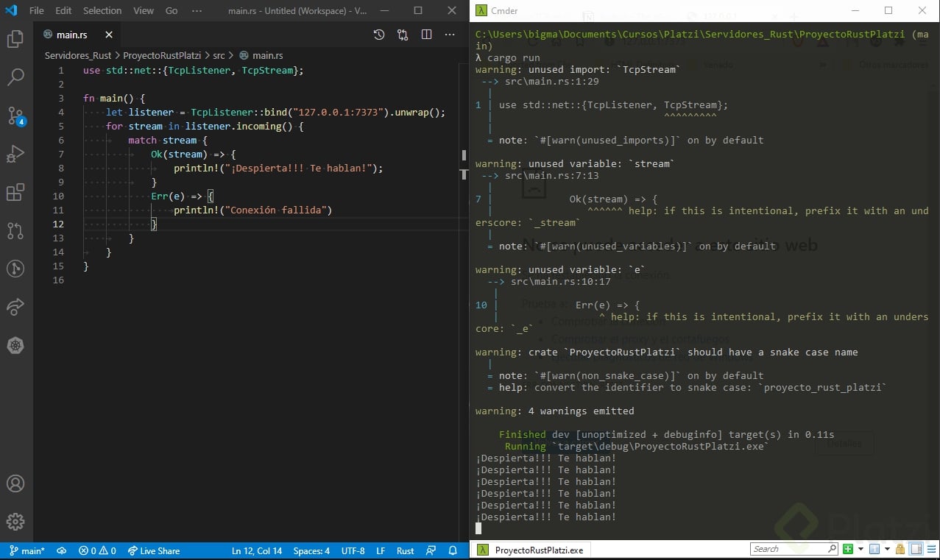The width and height of the screenshot is (940, 560).
Task: Open the Run and Debug view
Action: point(15,154)
